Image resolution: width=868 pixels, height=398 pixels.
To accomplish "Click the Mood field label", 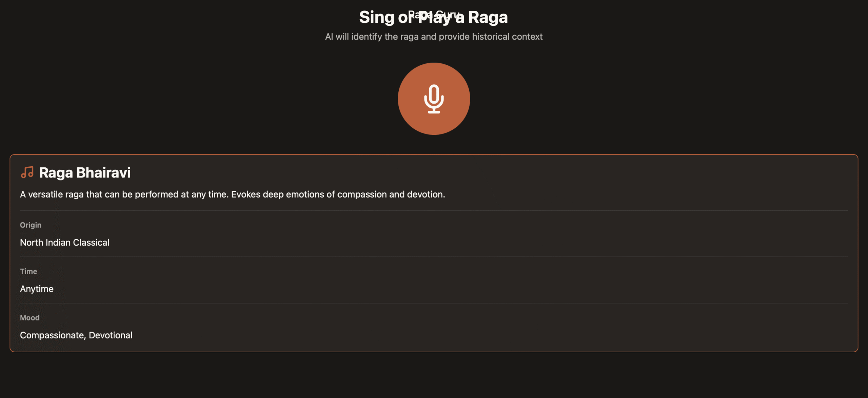I will pos(29,318).
